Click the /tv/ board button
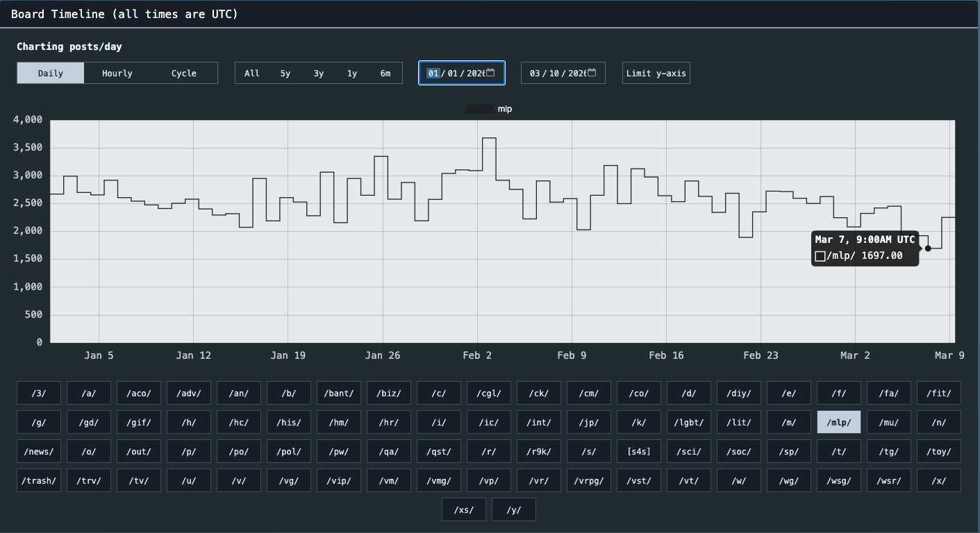The width and height of the screenshot is (980, 533). coord(139,480)
